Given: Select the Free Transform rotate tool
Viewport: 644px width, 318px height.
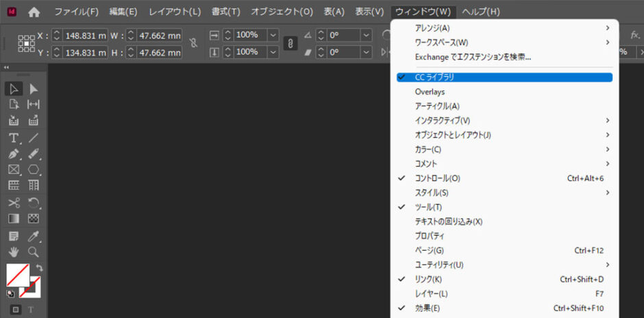Looking at the screenshot, I should pos(34,203).
